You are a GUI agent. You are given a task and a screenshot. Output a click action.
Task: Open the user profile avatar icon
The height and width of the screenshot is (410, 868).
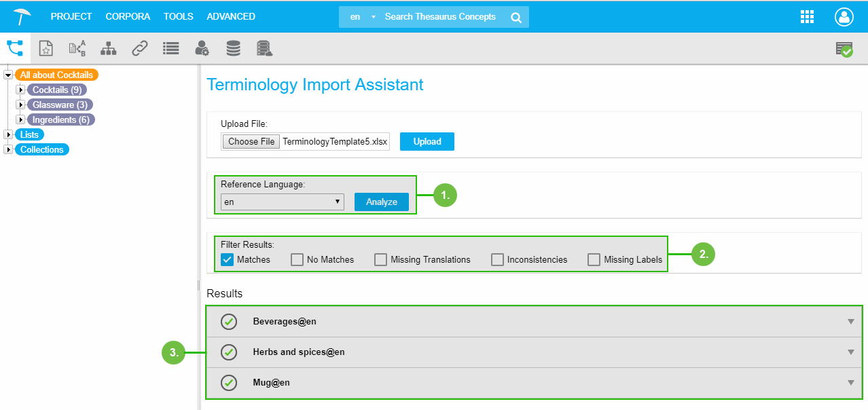pos(844,17)
